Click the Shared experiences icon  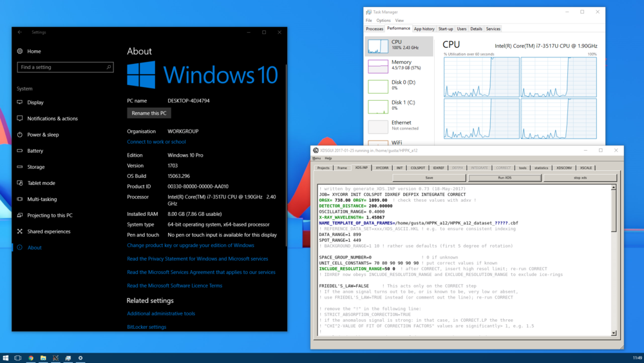20,231
